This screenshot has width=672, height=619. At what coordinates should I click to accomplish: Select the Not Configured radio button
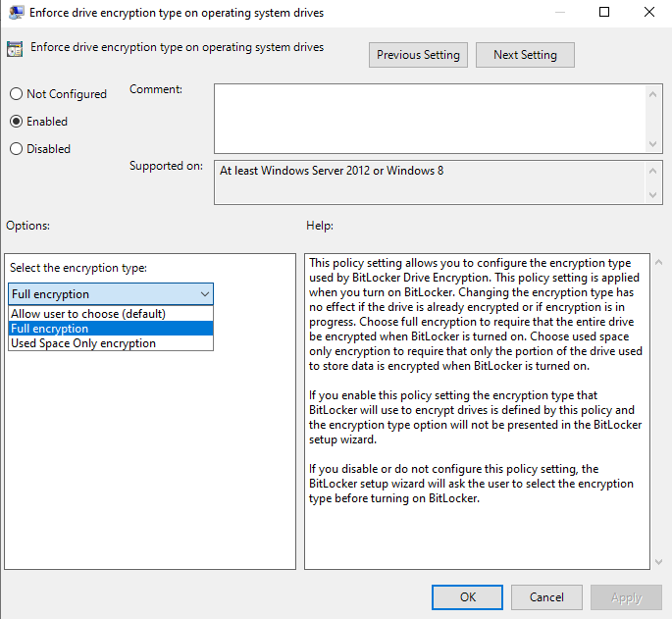(16, 94)
